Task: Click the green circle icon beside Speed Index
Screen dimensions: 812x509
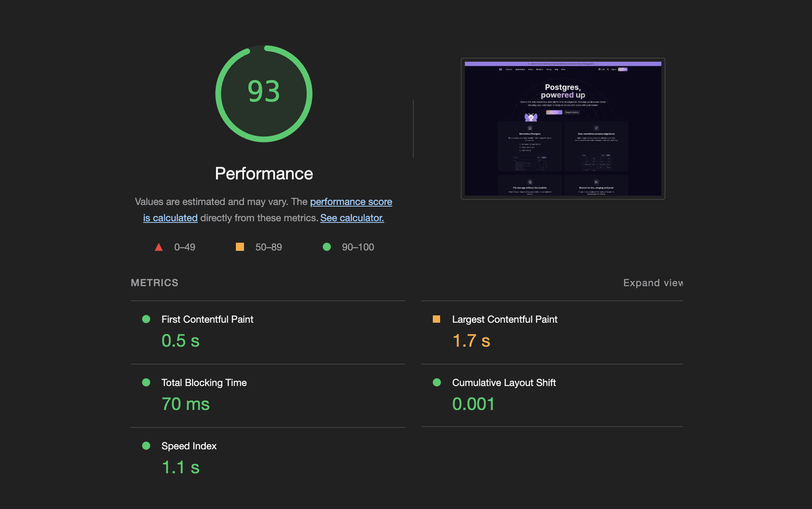Action: tap(147, 446)
